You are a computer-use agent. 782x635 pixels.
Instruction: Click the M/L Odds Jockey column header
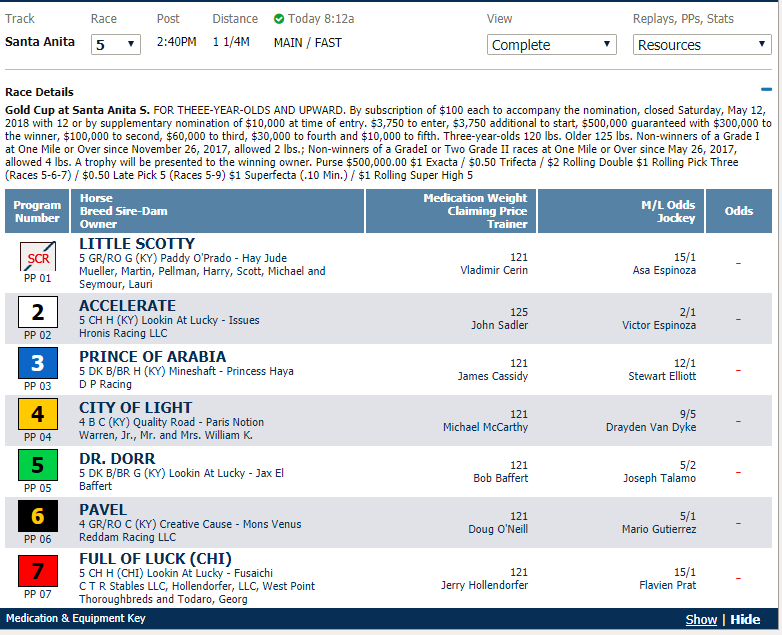pos(621,211)
